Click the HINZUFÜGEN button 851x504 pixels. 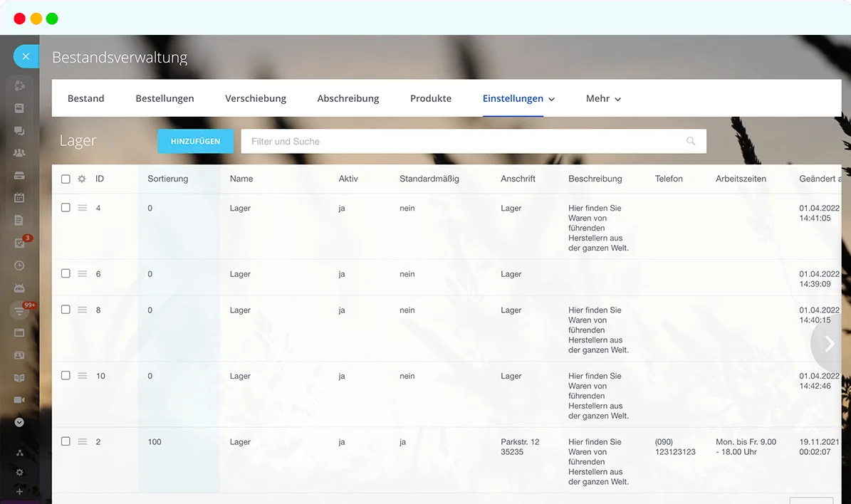195,141
